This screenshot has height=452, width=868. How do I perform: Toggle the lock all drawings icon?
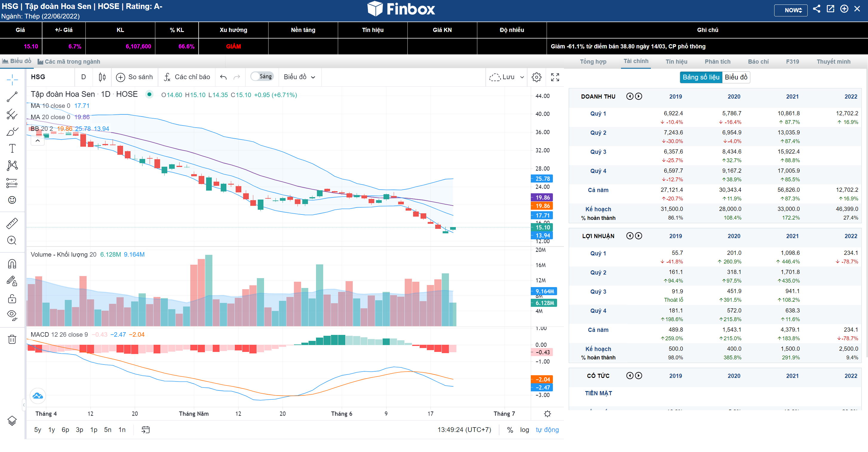[x=12, y=299]
